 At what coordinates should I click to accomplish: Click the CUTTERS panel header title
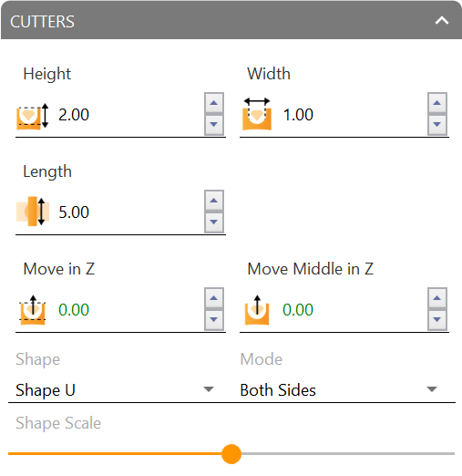(42, 22)
